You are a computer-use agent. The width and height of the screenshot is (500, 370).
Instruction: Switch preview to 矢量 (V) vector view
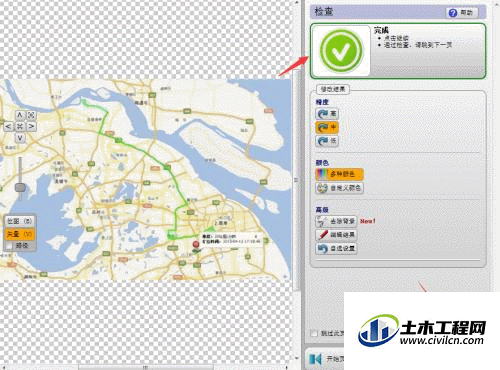20,235
